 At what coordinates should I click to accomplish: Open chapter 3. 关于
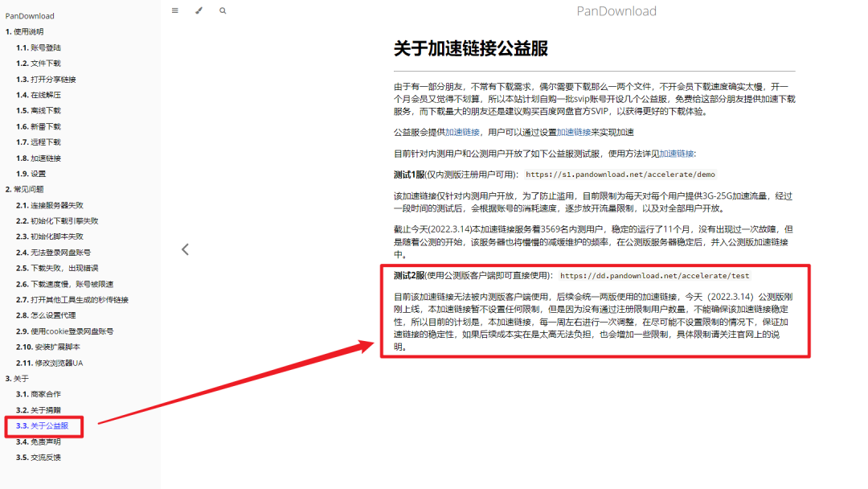point(17,378)
